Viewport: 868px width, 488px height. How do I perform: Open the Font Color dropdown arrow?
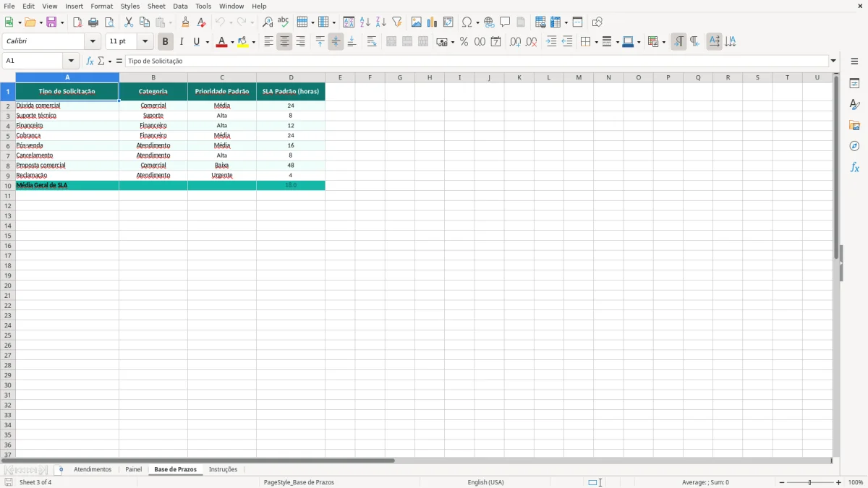232,43
